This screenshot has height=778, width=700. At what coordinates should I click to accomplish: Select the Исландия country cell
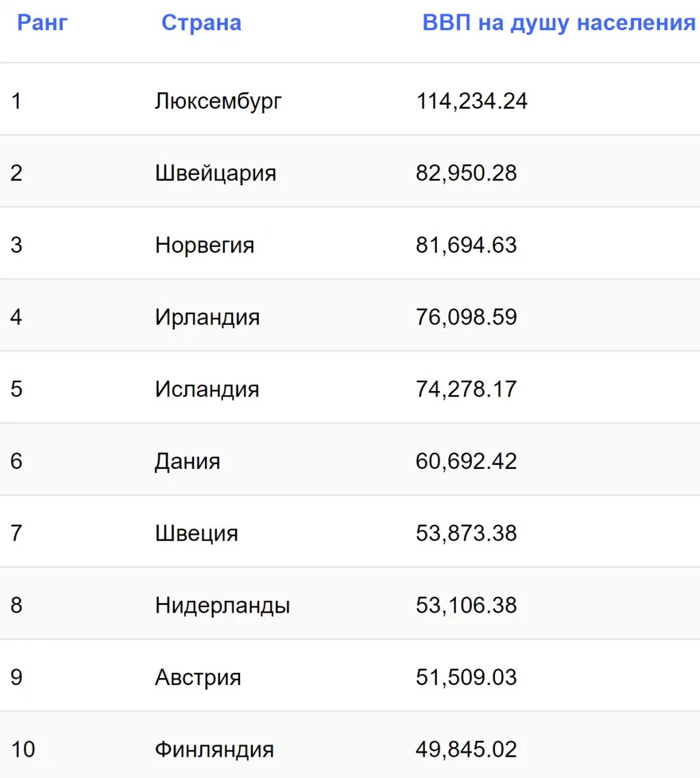pos(207,389)
